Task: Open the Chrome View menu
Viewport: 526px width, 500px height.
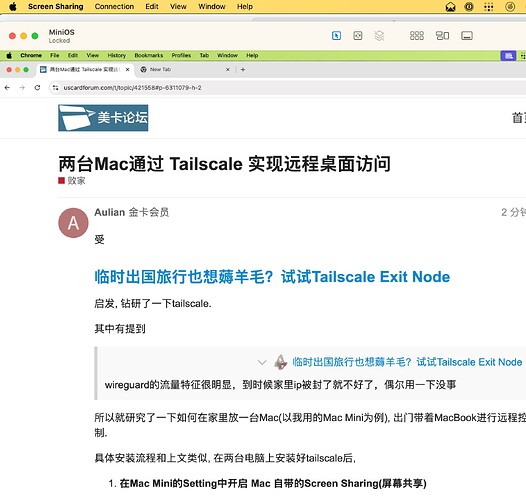Action: (93, 55)
